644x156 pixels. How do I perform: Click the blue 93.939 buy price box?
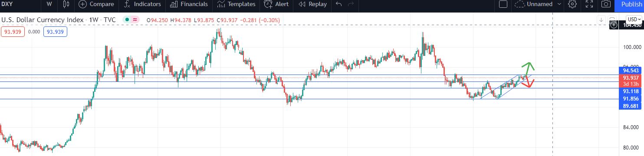pos(55,32)
